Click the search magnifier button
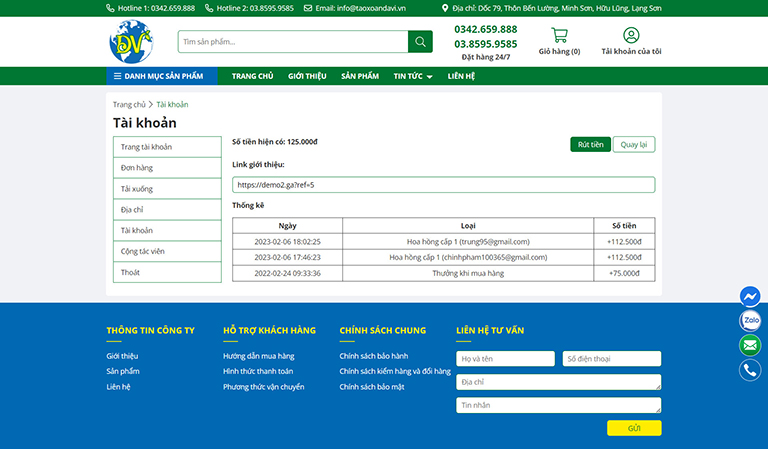Image resolution: width=768 pixels, height=449 pixels. click(420, 42)
